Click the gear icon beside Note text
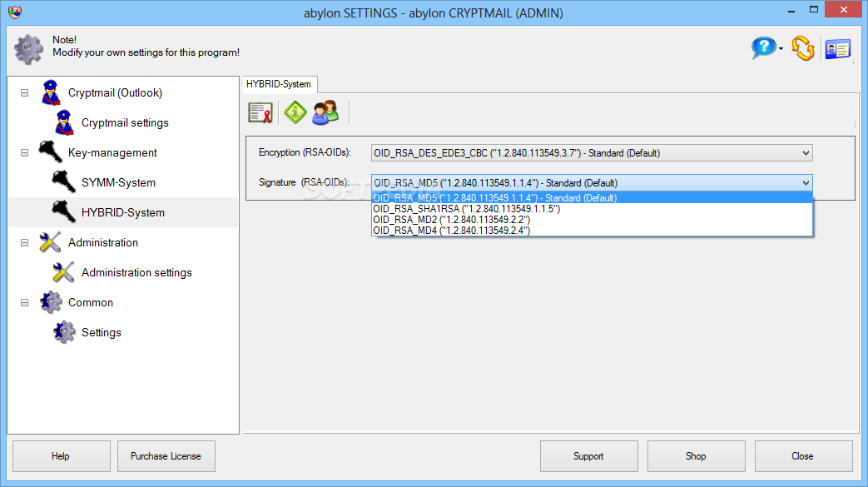Screen dimensions: 868x487 click(28, 49)
